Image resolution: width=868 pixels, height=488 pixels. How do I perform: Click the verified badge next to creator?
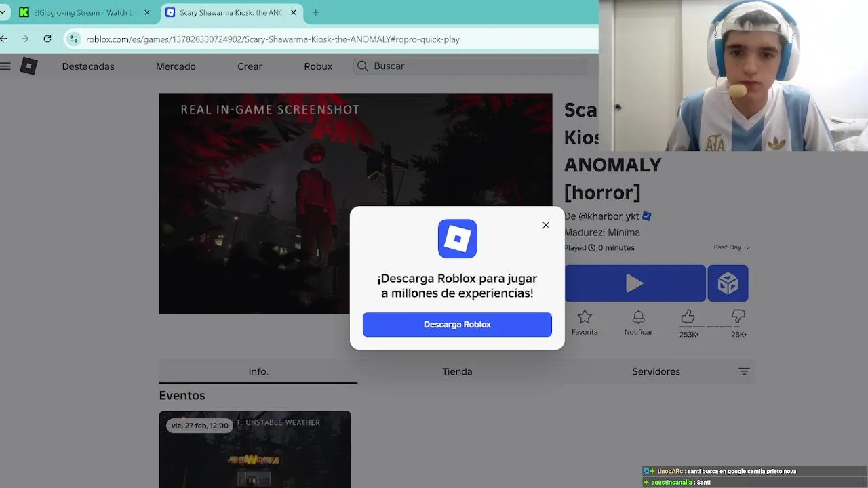pos(646,216)
